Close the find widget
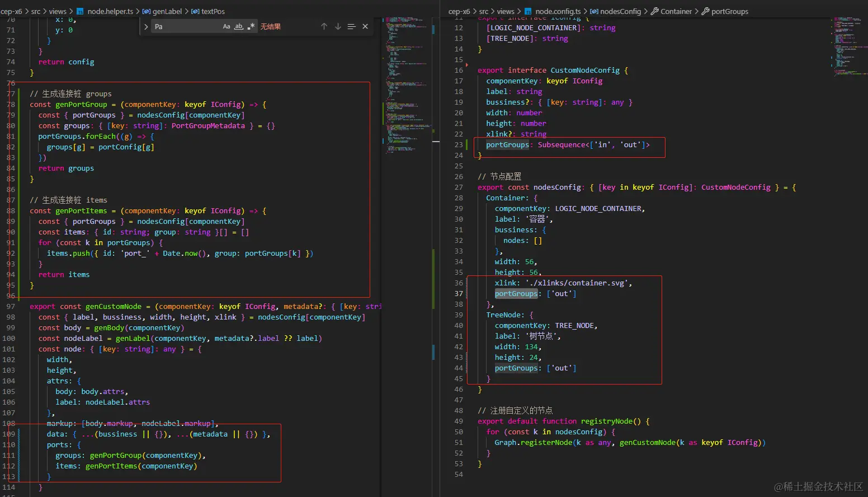The image size is (868, 497). [365, 26]
